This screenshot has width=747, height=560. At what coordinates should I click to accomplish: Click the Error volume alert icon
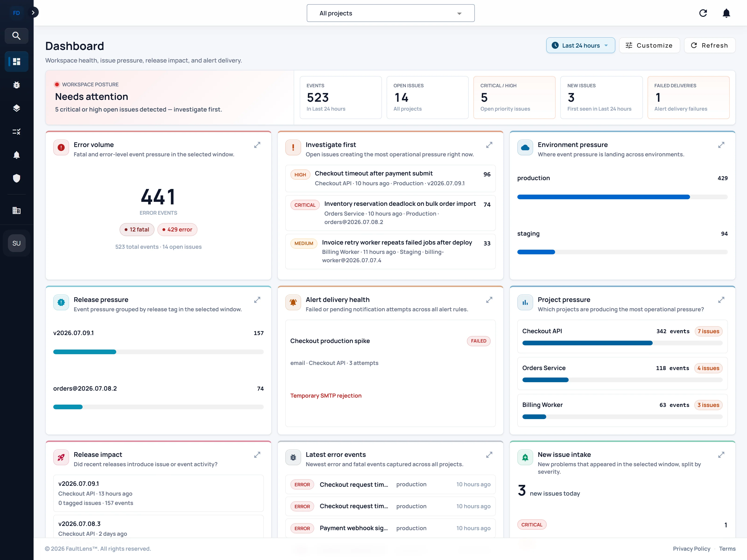61,147
